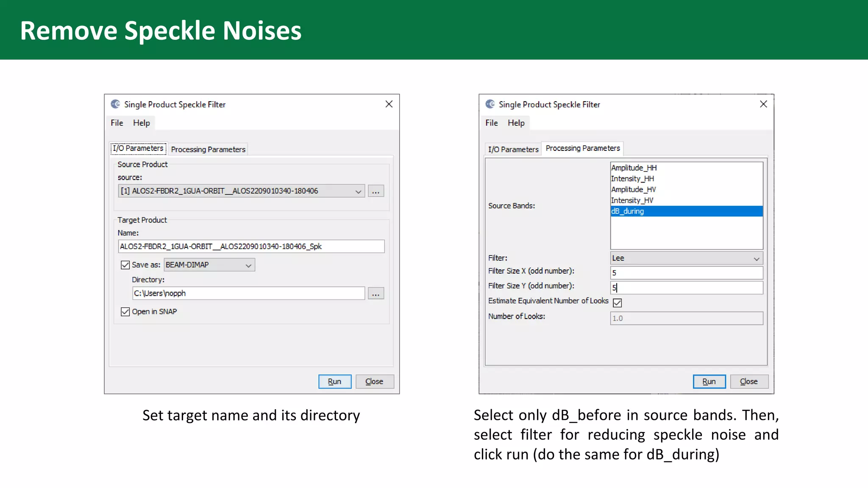868x488 pixels.
Task: Select dB_during source band
Action: pyautogui.click(x=686, y=211)
